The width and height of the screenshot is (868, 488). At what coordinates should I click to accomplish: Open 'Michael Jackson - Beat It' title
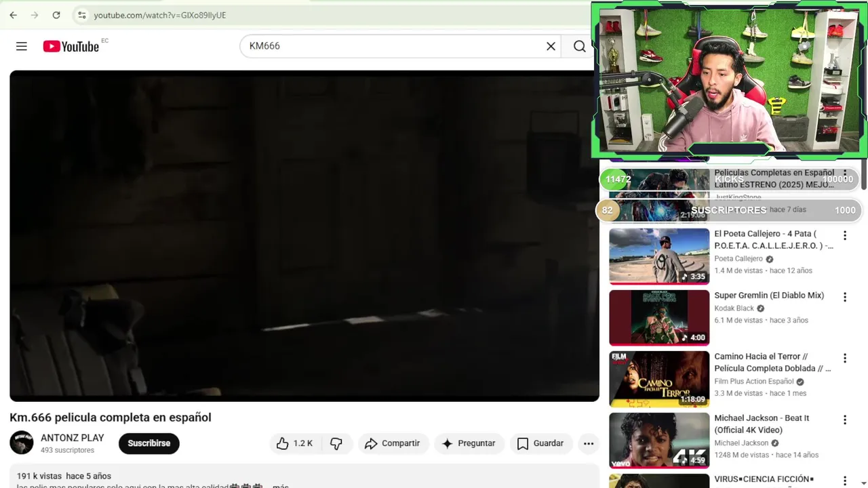click(762, 424)
